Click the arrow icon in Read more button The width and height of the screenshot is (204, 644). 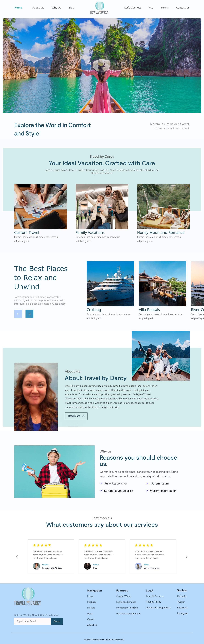tap(83, 416)
